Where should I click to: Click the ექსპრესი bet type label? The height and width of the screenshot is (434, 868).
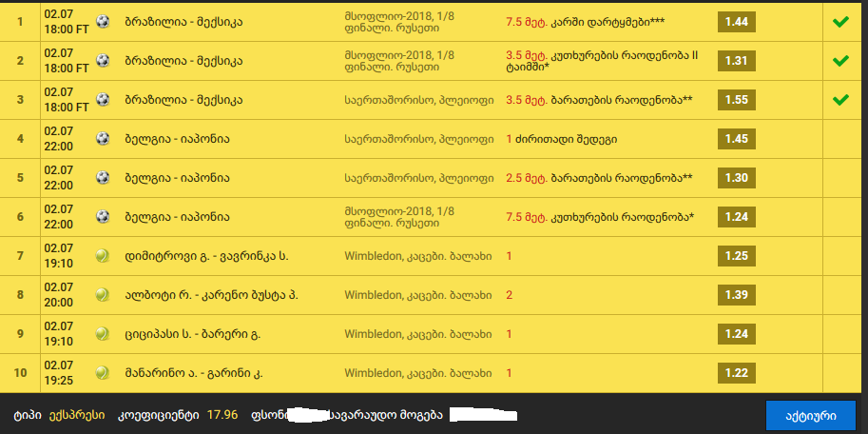(x=76, y=415)
